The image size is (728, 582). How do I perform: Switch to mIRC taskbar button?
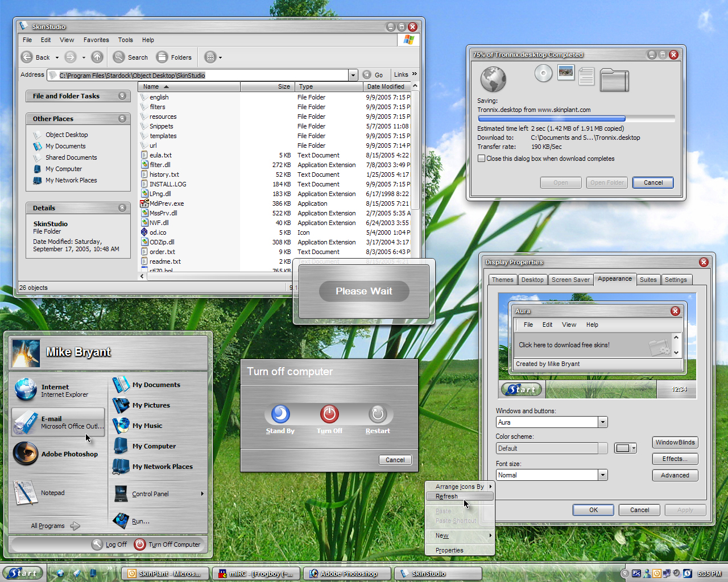pos(257,573)
